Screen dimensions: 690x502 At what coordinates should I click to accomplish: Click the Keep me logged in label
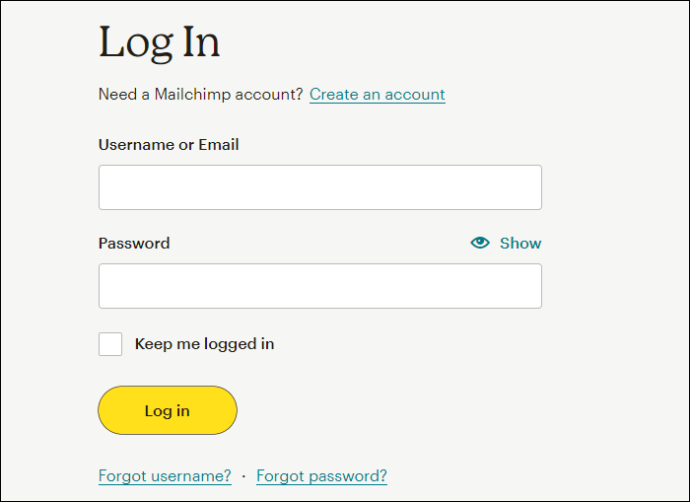[x=204, y=344]
